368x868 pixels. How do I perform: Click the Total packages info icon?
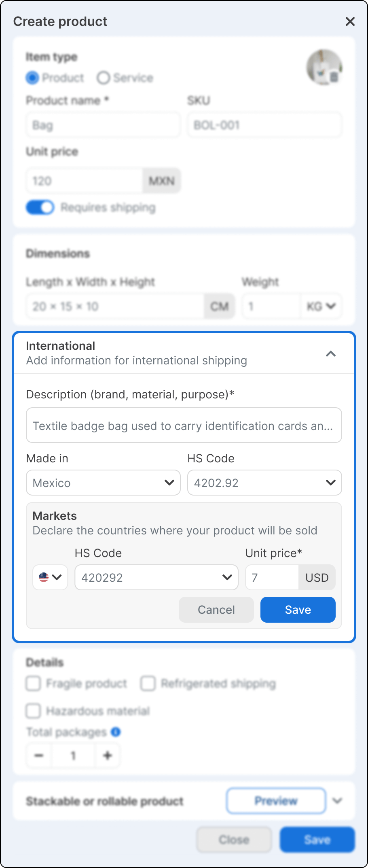coord(116,732)
